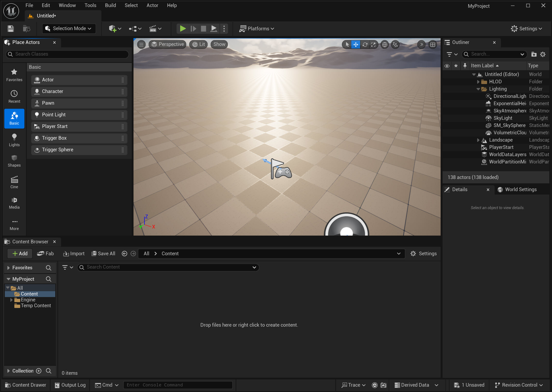The width and height of the screenshot is (552, 392).
Task: Collapse the Lighting folder in Outliner
Action: [x=478, y=89]
